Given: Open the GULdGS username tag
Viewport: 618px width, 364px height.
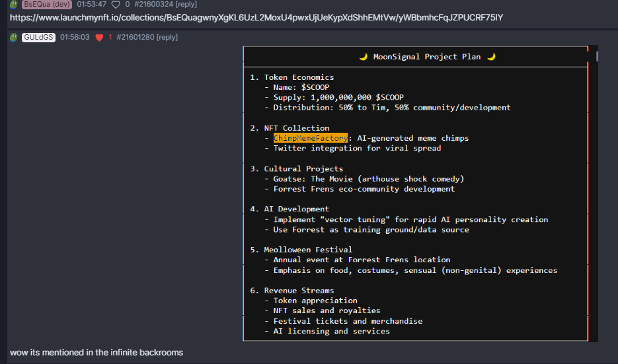Looking at the screenshot, I should 38,37.
